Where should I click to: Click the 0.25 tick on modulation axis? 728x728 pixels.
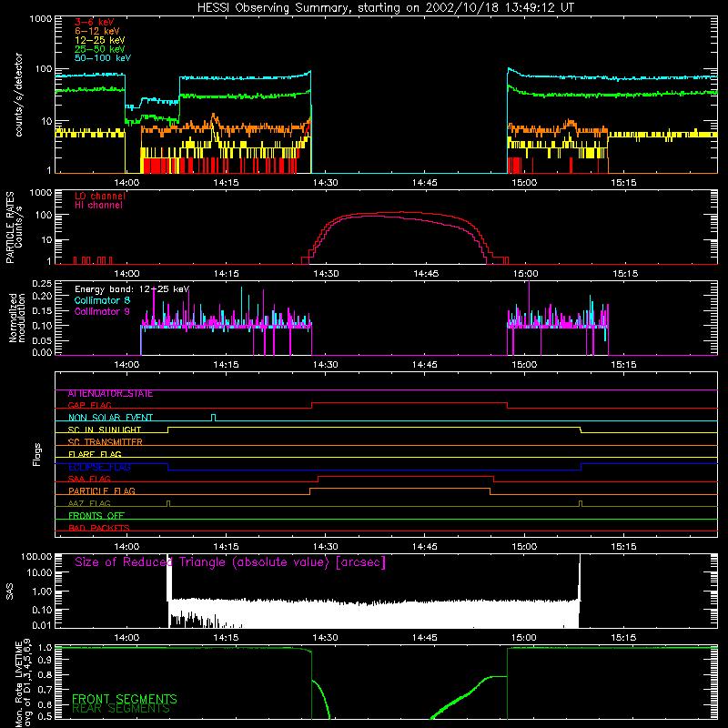coord(42,284)
